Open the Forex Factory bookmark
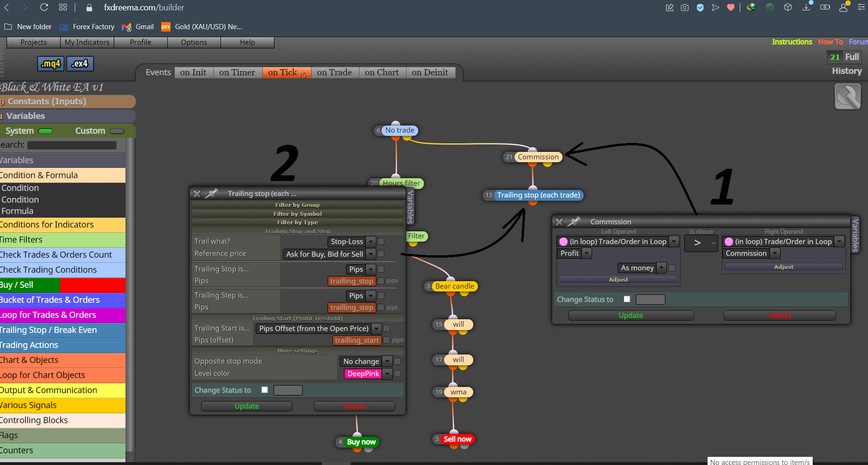 coord(87,27)
